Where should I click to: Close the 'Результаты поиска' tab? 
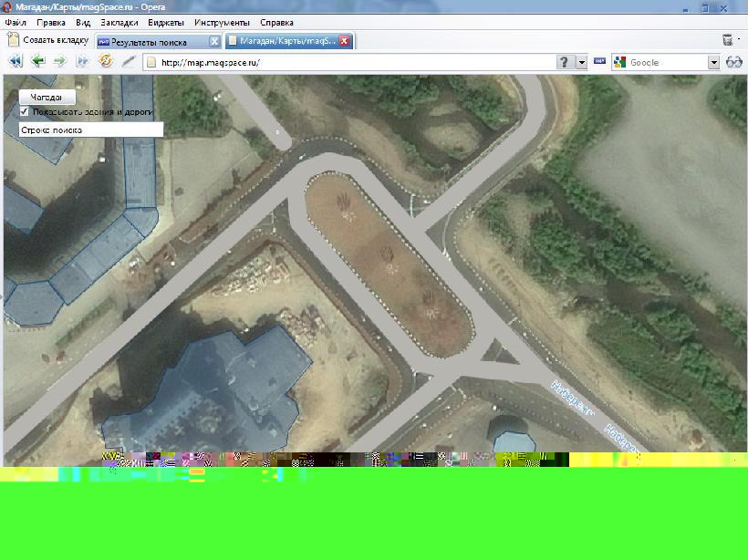point(214,41)
